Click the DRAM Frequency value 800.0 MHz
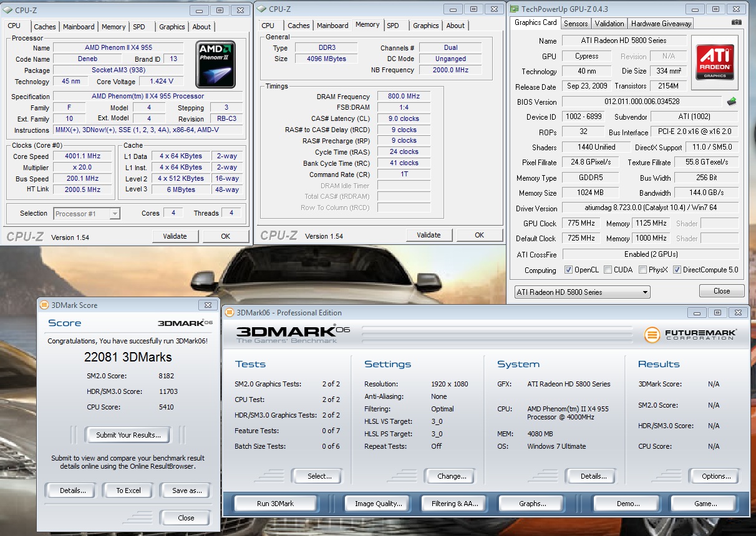 pyautogui.click(x=405, y=97)
